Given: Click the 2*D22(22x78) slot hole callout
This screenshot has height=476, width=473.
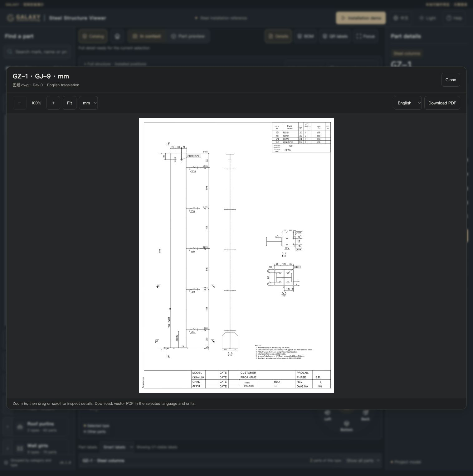Looking at the screenshot, I should (x=194, y=156).
